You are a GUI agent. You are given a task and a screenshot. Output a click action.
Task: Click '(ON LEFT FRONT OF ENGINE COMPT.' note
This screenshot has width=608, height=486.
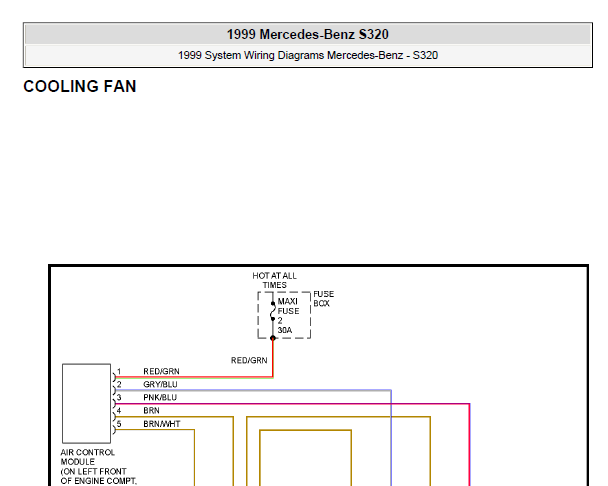98,476
